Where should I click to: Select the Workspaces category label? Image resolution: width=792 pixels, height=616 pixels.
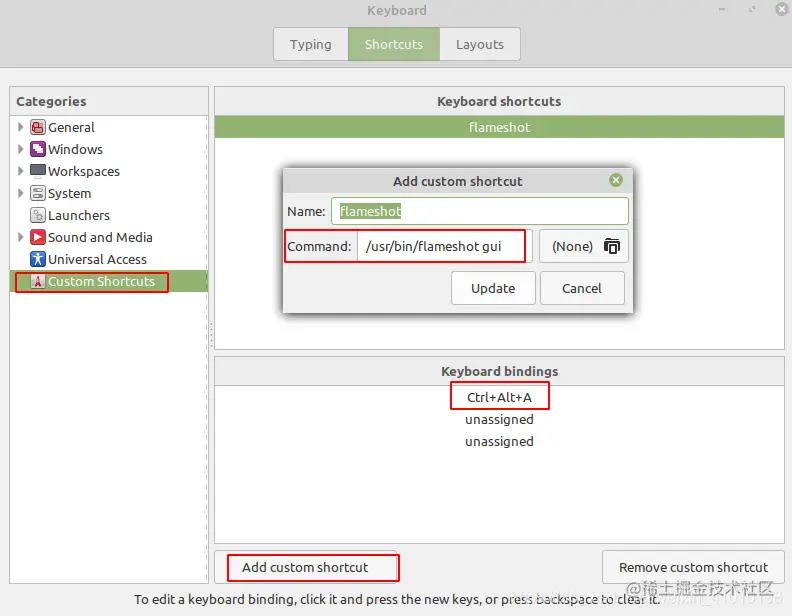(84, 171)
